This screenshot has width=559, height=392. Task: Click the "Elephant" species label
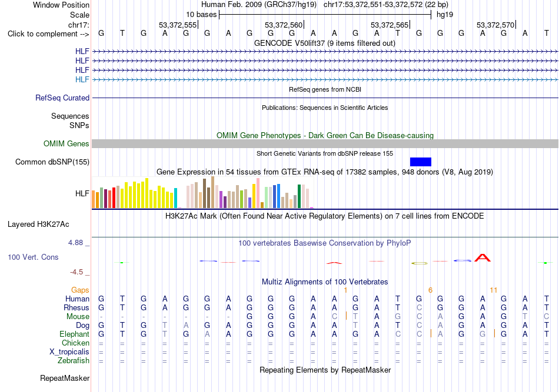[x=74, y=334]
